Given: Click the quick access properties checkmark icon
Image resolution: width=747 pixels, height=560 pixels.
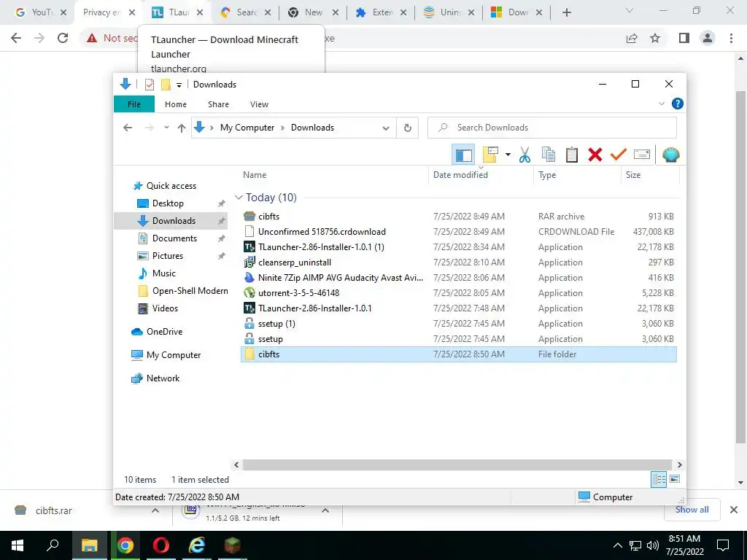Looking at the screenshot, I should point(149,85).
